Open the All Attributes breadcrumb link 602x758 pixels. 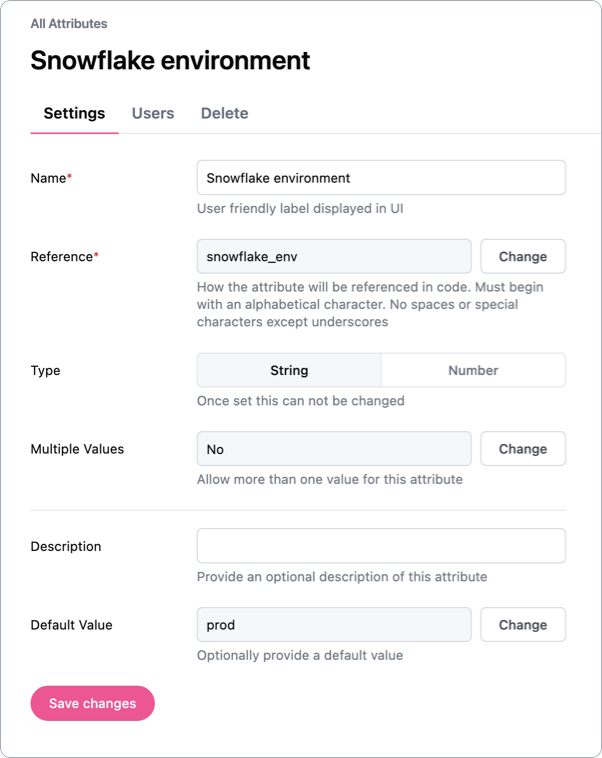pyautogui.click(x=69, y=23)
